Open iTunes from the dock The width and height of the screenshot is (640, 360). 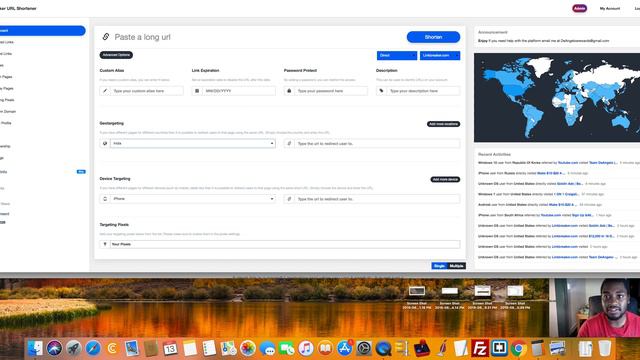pyautogui.click(x=306, y=348)
